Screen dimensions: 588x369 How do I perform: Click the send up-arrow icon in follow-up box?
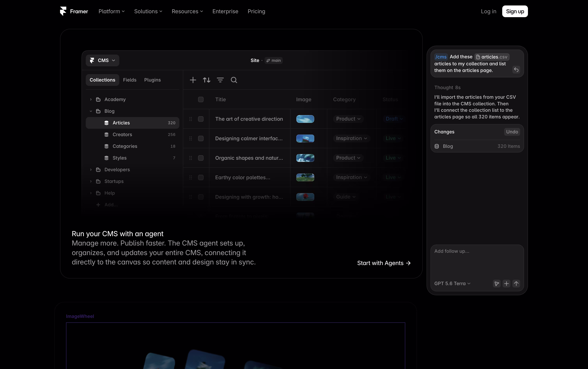tap(516, 284)
